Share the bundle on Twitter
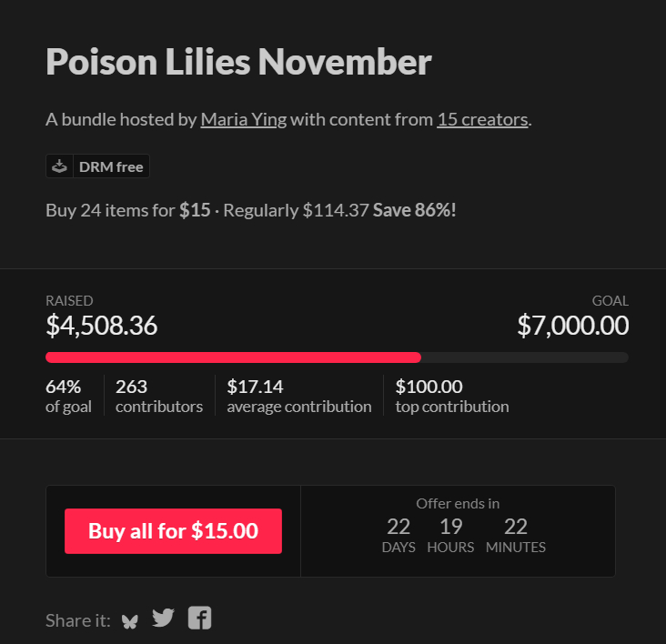 point(163,619)
